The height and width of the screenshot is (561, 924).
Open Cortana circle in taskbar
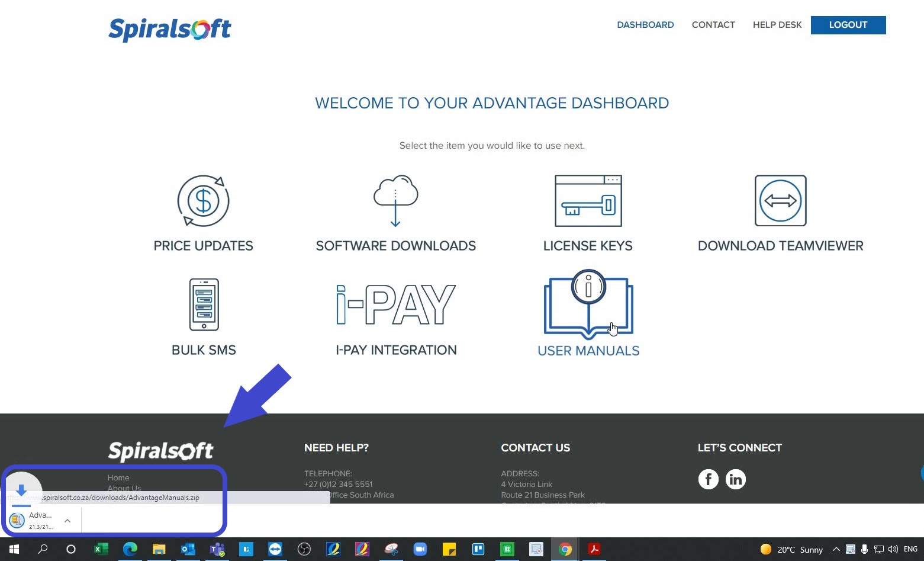pyautogui.click(x=71, y=549)
